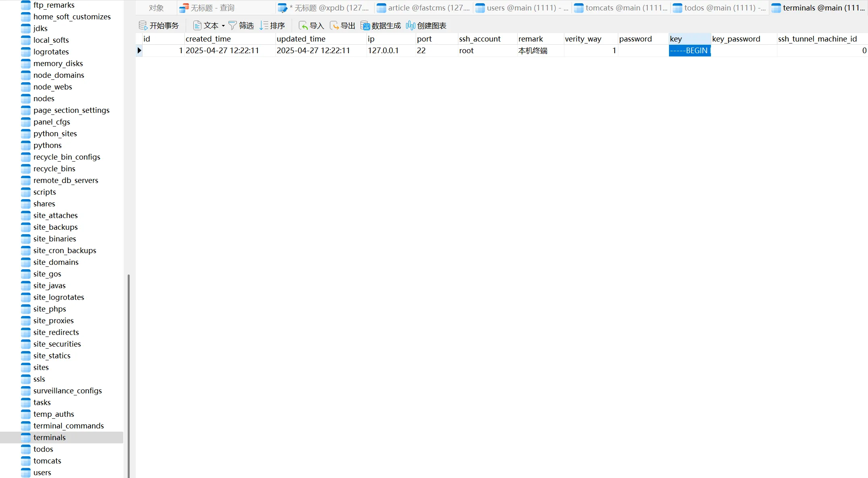This screenshot has width=868, height=478.
Task: Click the Begin Transaction (开始事务) icon
Action: pos(143,25)
